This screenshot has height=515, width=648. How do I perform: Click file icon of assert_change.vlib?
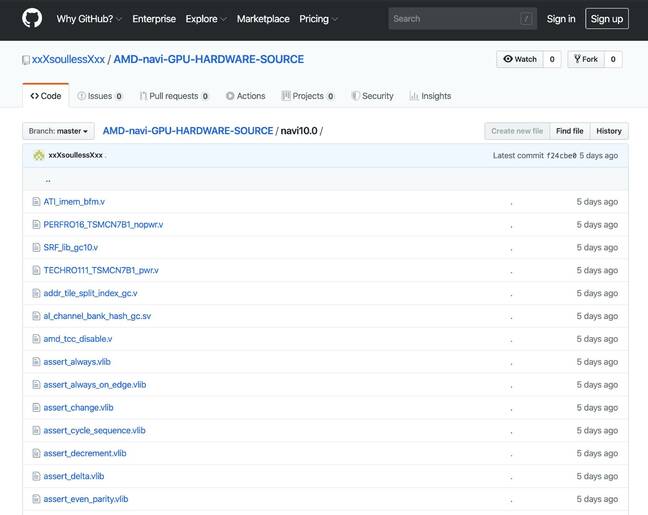[36, 408]
